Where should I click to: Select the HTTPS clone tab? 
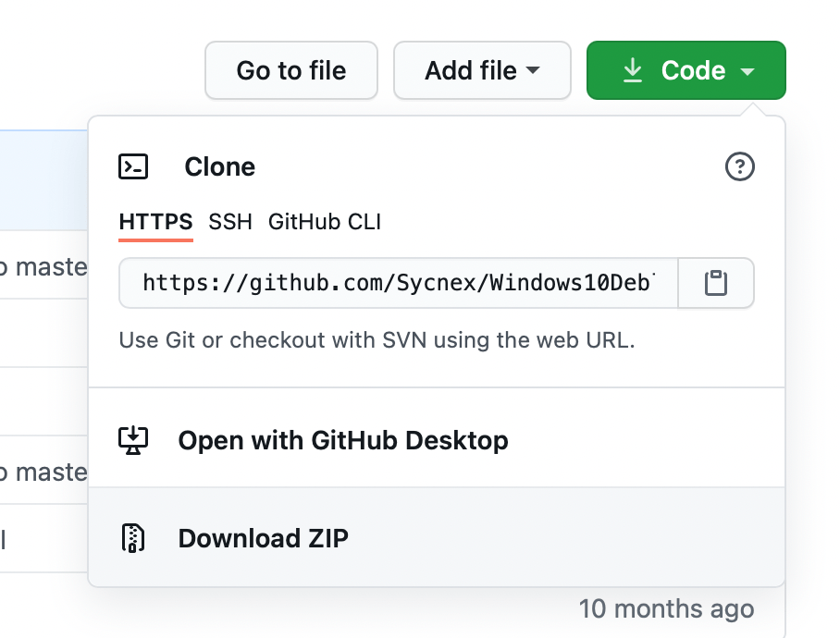[156, 222]
